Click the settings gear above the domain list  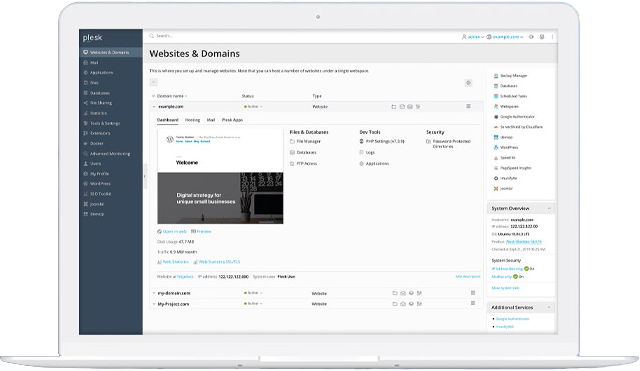coord(468,83)
